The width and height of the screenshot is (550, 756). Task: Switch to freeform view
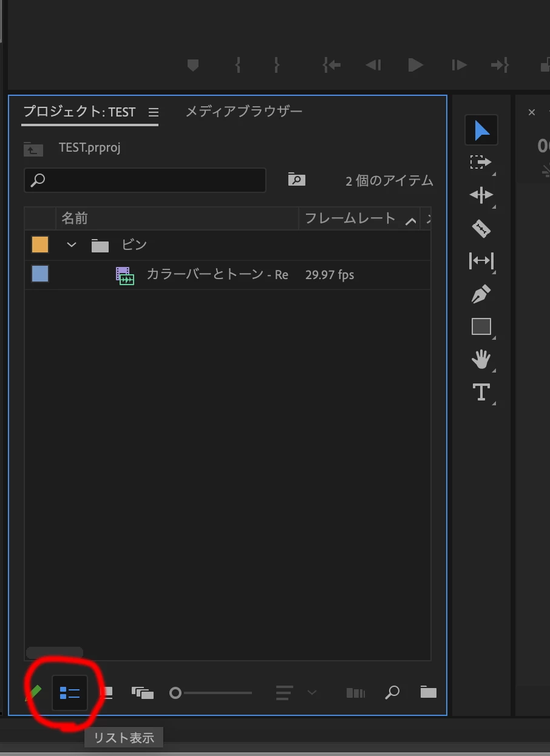point(143,692)
